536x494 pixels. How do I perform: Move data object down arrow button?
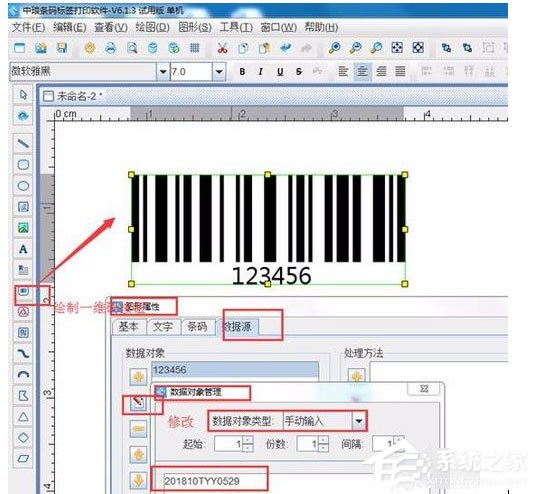click(x=138, y=481)
